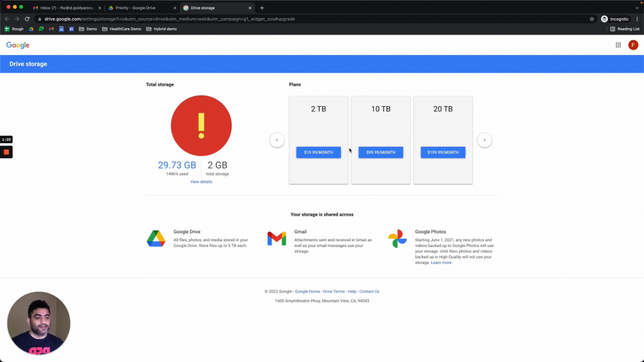Click the Google Photos pinwheel icon
644x362 pixels.
(397, 239)
